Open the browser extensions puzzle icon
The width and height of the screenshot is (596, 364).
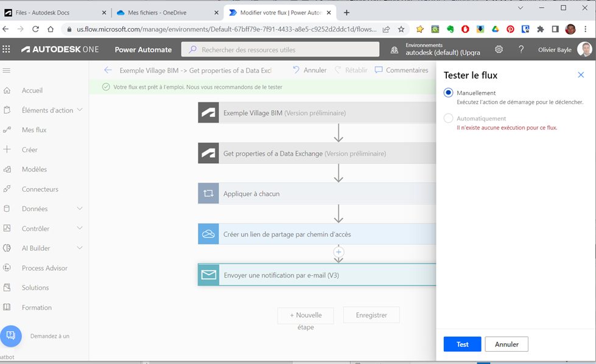coord(540,29)
